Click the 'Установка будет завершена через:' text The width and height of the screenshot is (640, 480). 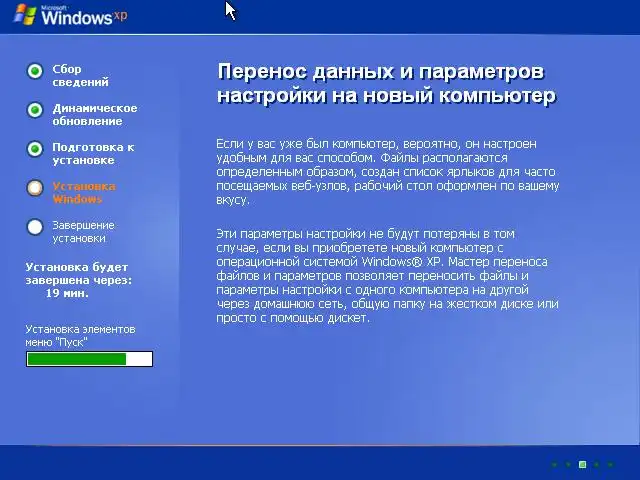79,273
